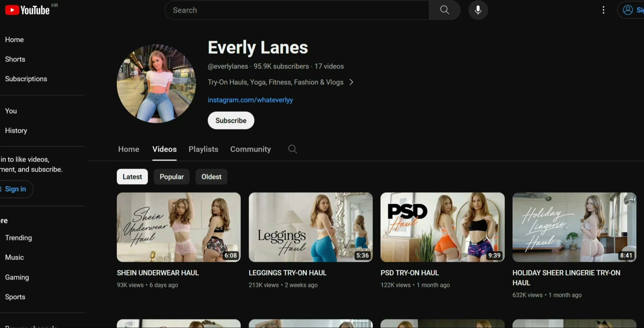The height and width of the screenshot is (328, 644).
Task: Open Music in sidebar
Action: click(14, 257)
